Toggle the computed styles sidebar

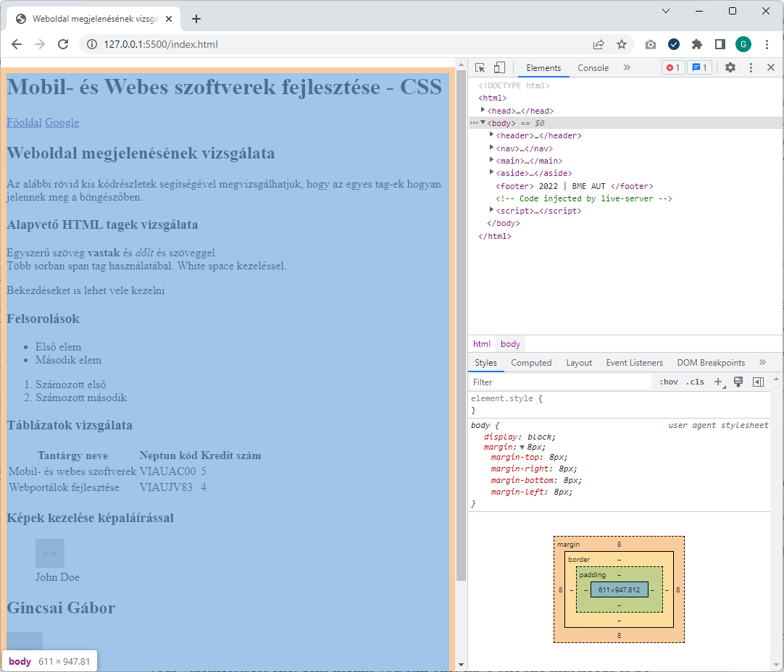[x=758, y=382]
